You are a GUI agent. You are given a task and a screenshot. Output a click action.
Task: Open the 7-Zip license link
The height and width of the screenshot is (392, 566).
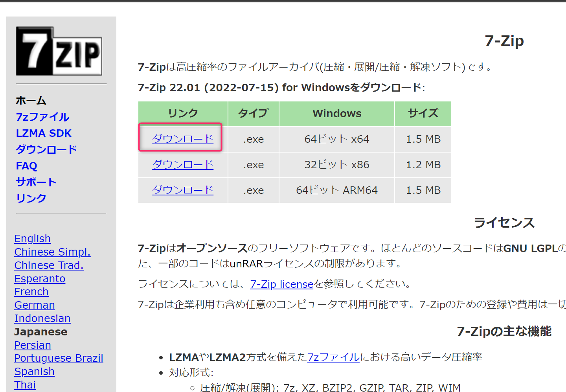(x=281, y=284)
